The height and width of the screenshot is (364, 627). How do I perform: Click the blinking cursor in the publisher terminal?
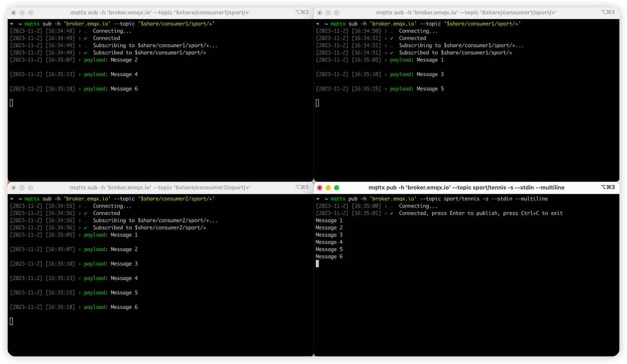click(317, 263)
